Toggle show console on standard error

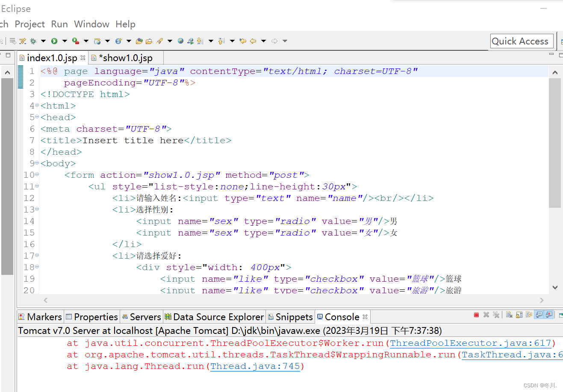(549, 315)
